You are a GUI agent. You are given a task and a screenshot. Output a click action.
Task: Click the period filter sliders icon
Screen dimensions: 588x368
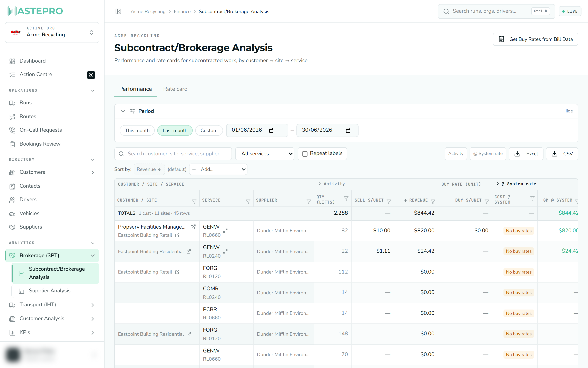click(132, 111)
